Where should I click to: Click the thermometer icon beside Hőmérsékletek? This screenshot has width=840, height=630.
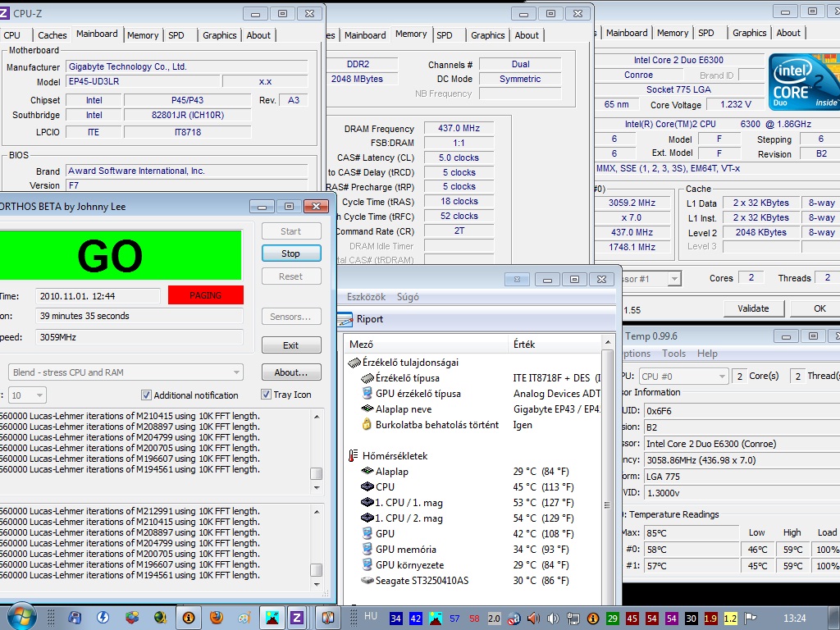[353, 456]
